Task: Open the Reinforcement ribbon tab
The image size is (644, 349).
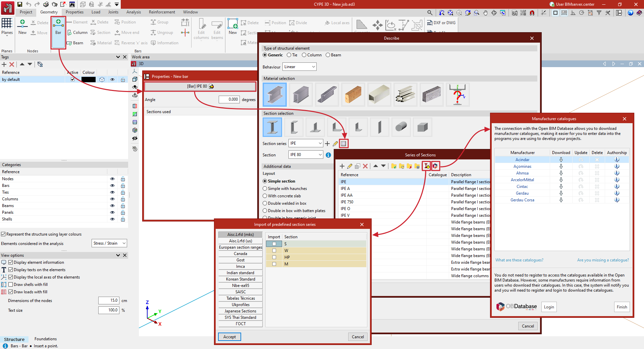Action: click(x=162, y=12)
